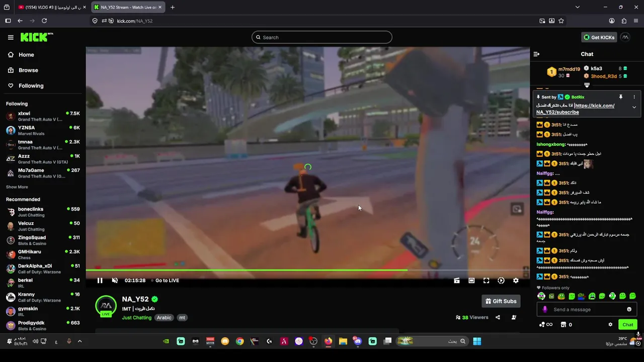Open GMHikaru recommended channel
The image size is (644, 362).
click(43, 254)
